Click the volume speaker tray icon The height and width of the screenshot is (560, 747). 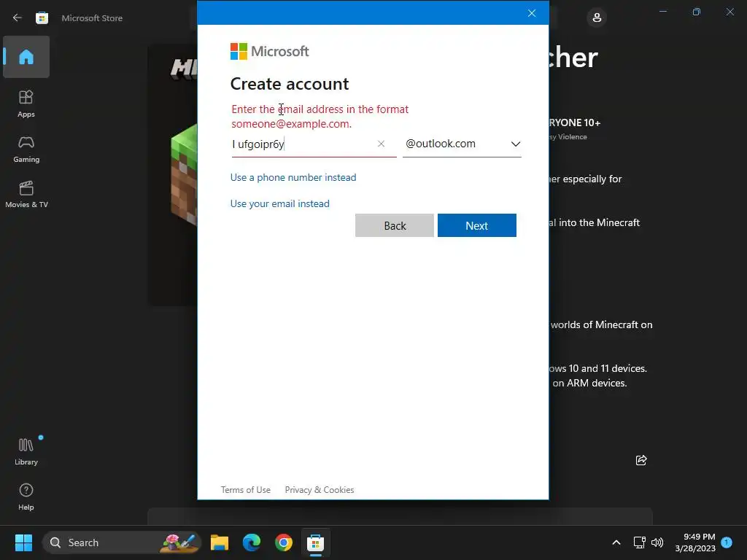pyautogui.click(x=657, y=542)
